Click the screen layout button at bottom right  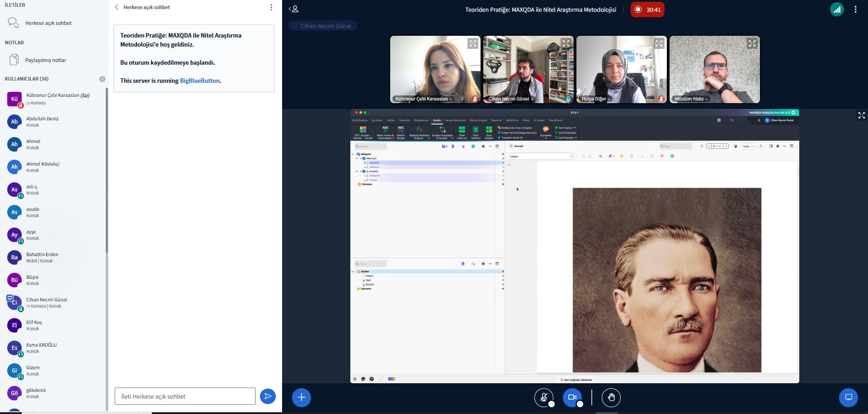point(848,398)
